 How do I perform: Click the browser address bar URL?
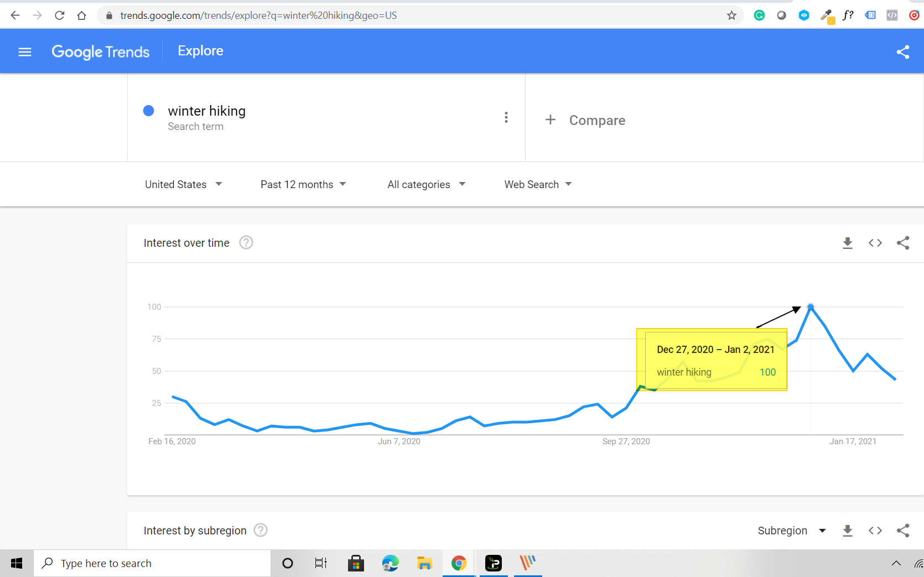[x=258, y=15]
